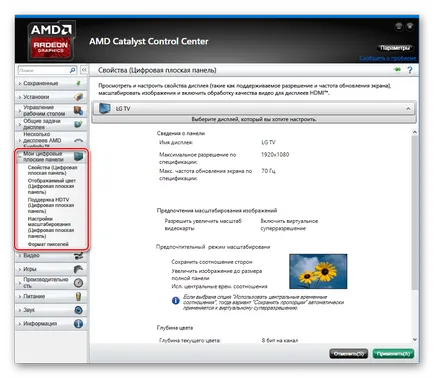Screen dimensions: 434x378
Task: Click the blue info icon beside the scaling note
Action: pos(176,300)
